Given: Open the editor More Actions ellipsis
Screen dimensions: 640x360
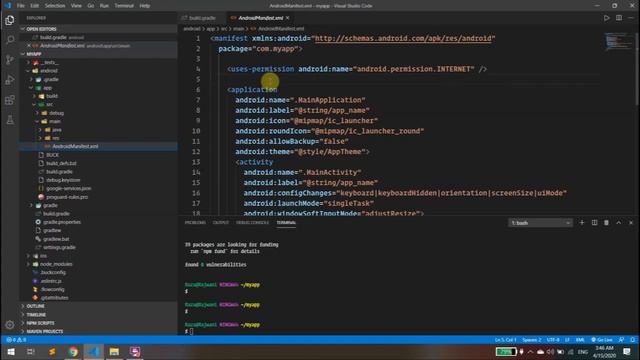Looking at the screenshot, I should point(631,18).
